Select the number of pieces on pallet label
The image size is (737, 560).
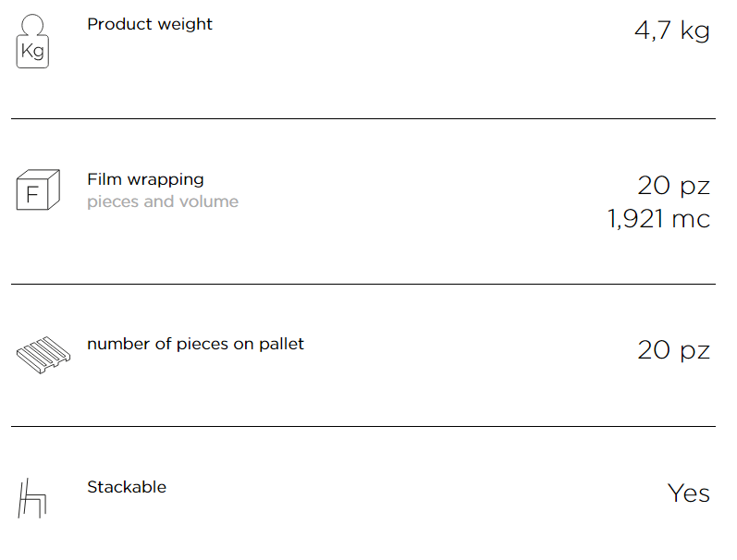(x=195, y=345)
